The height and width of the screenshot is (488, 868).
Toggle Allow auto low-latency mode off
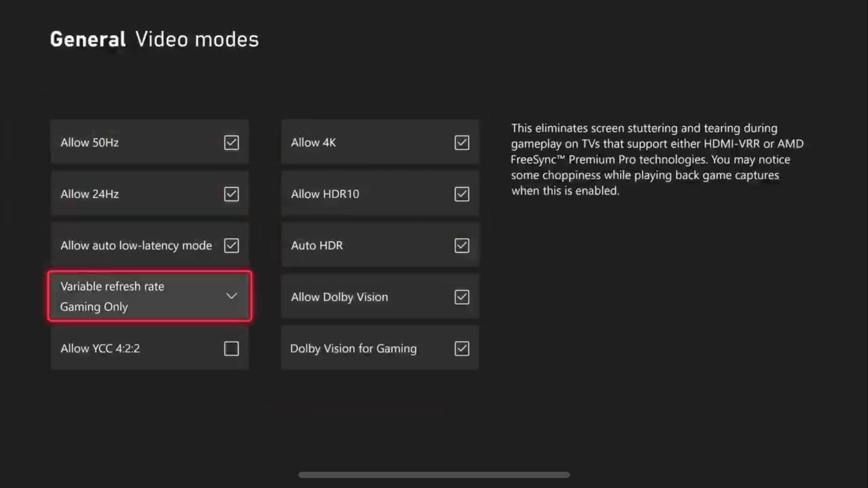pos(231,245)
